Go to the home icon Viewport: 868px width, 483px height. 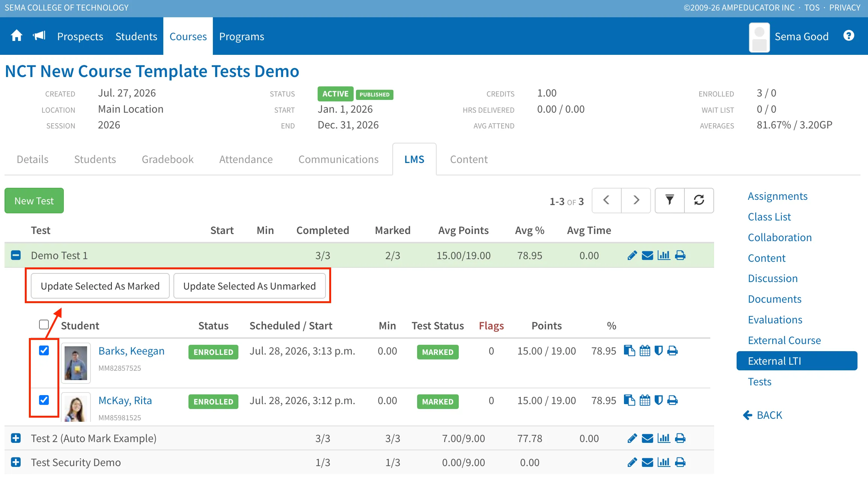click(17, 36)
